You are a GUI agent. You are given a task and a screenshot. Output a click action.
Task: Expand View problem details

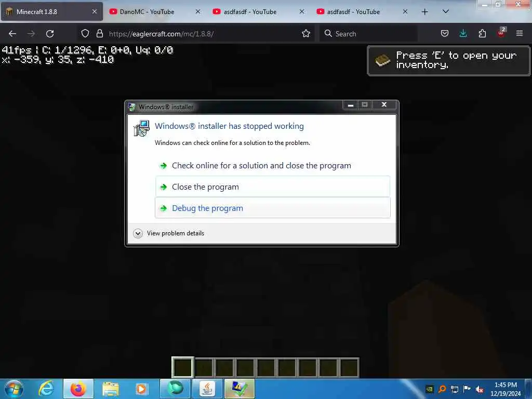[138, 233]
